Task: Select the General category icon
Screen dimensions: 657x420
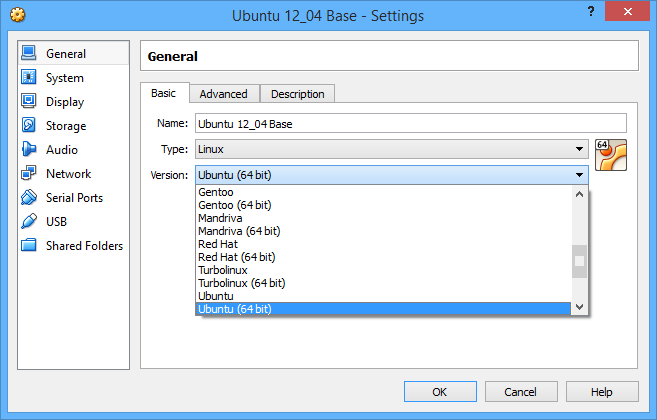Action: (x=29, y=54)
